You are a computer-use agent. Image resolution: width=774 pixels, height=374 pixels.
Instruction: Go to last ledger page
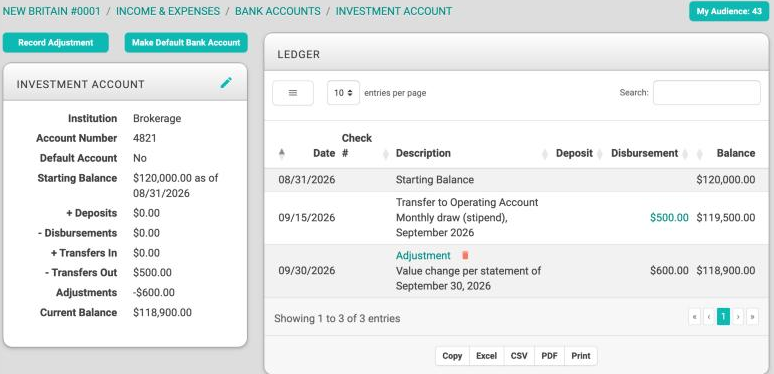(752, 317)
